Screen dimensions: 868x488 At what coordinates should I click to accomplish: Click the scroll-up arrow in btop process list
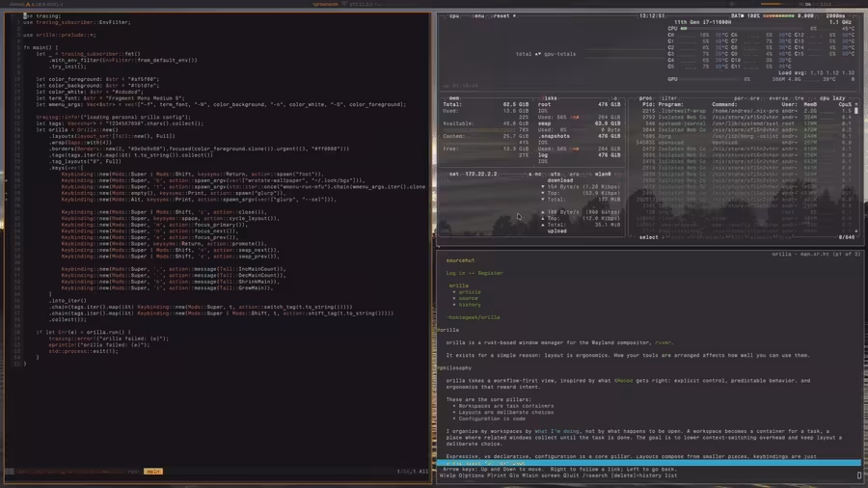click(856, 104)
